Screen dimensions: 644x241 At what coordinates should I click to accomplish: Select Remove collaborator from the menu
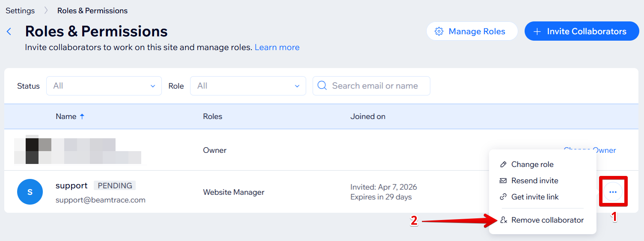pos(547,220)
